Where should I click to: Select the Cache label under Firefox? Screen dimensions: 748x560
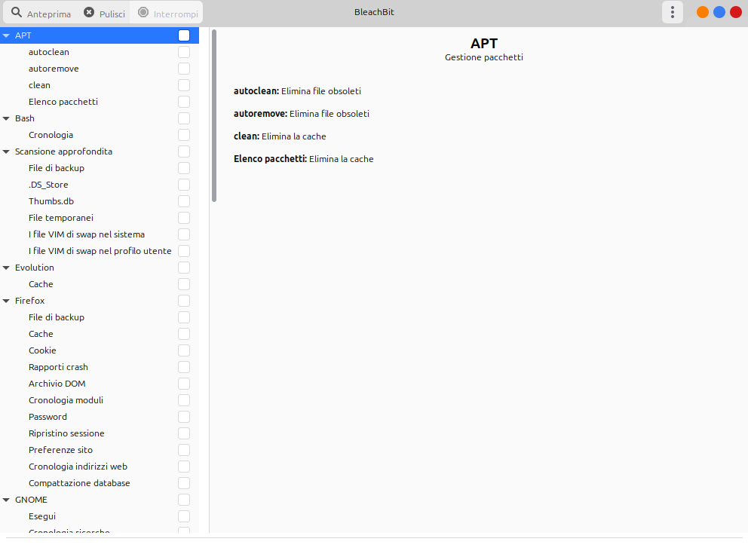coord(41,334)
